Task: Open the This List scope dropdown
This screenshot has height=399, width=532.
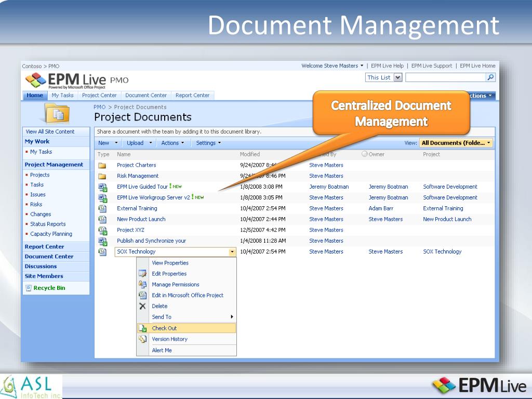Action: click(398, 77)
